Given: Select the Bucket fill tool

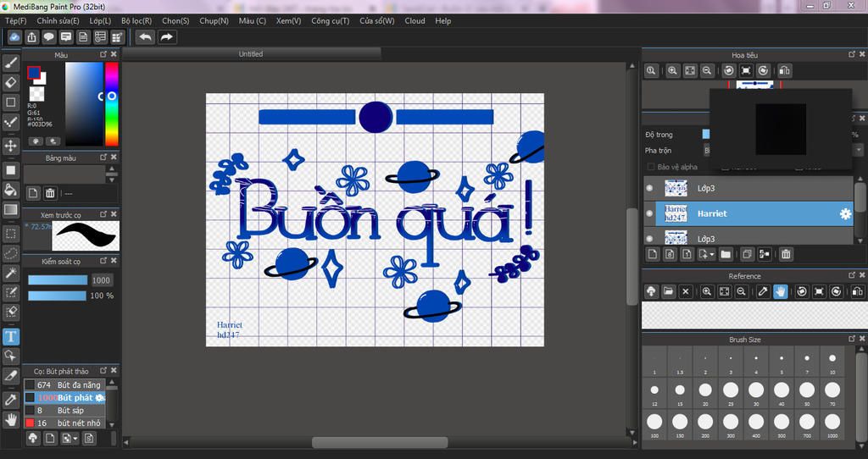Looking at the screenshot, I should point(10,190).
